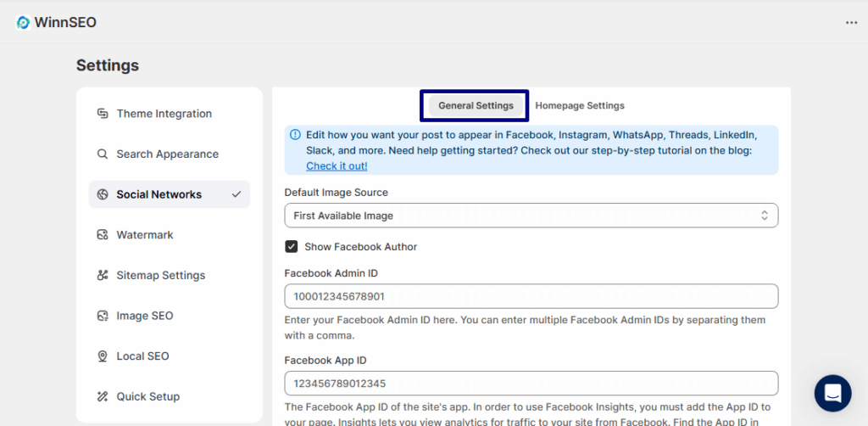Click the Image SEO picture icon

103,316
